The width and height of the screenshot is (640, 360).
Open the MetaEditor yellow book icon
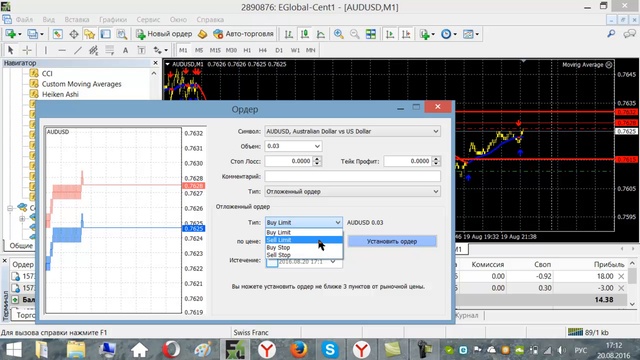click(x=202, y=34)
